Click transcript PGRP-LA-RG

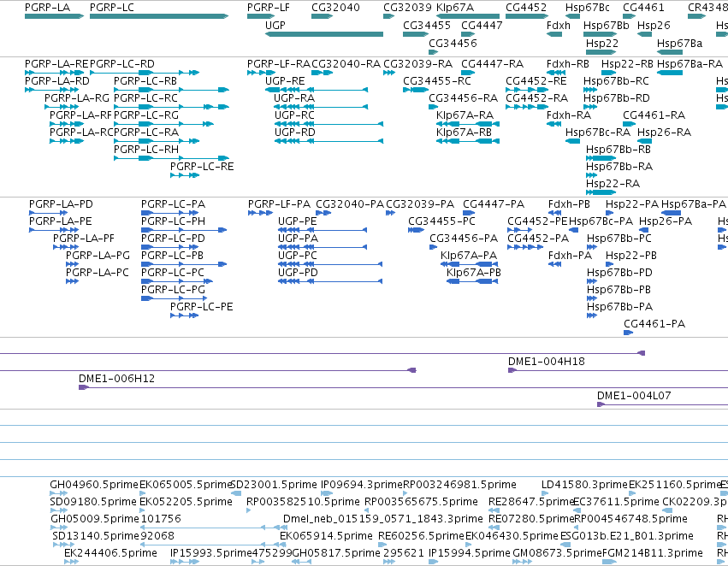[x=62, y=107]
